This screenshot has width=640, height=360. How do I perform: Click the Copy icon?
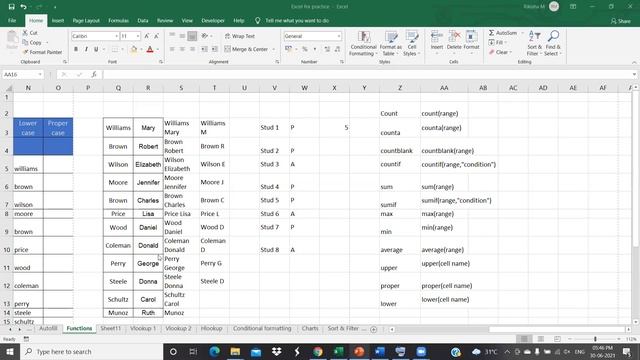click(25, 42)
